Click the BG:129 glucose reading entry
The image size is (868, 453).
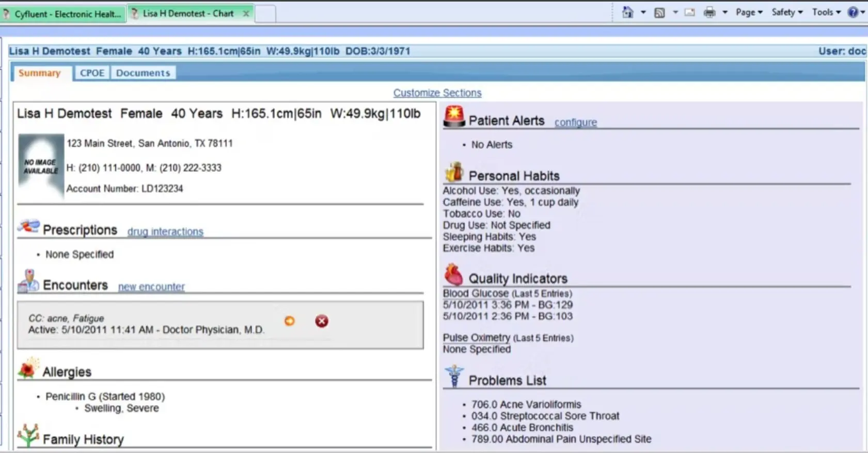pyautogui.click(x=508, y=305)
